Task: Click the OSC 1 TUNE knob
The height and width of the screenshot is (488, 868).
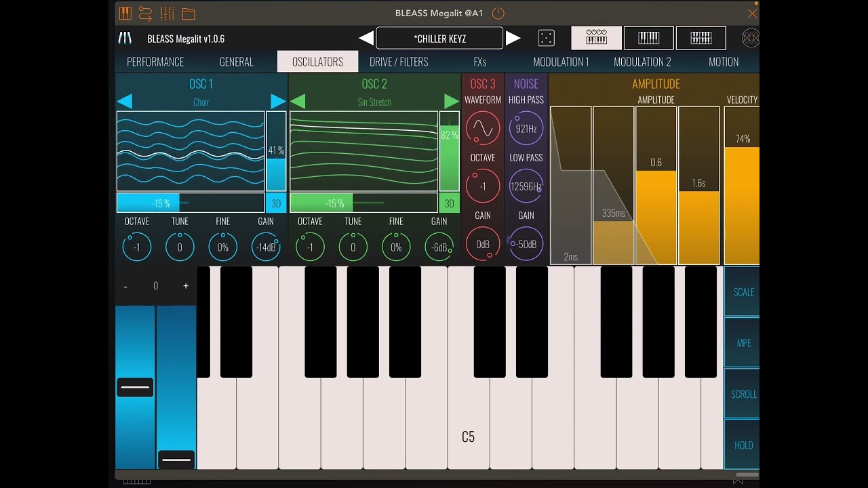Action: pyautogui.click(x=180, y=247)
